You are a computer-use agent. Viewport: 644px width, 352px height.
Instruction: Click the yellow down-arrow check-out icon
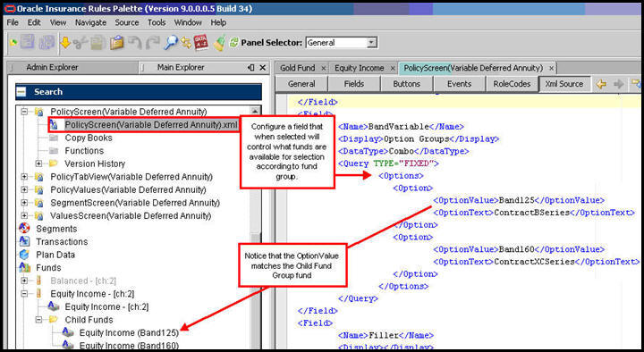65,42
